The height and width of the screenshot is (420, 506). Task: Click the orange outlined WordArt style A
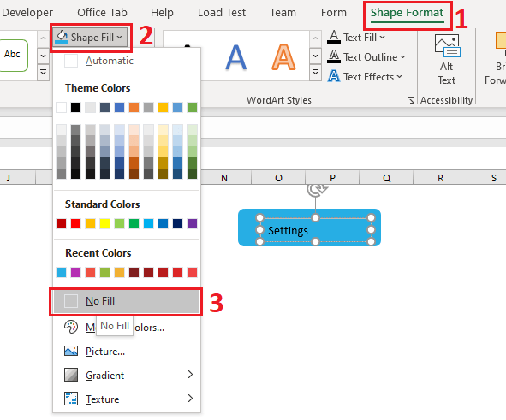[x=283, y=57]
